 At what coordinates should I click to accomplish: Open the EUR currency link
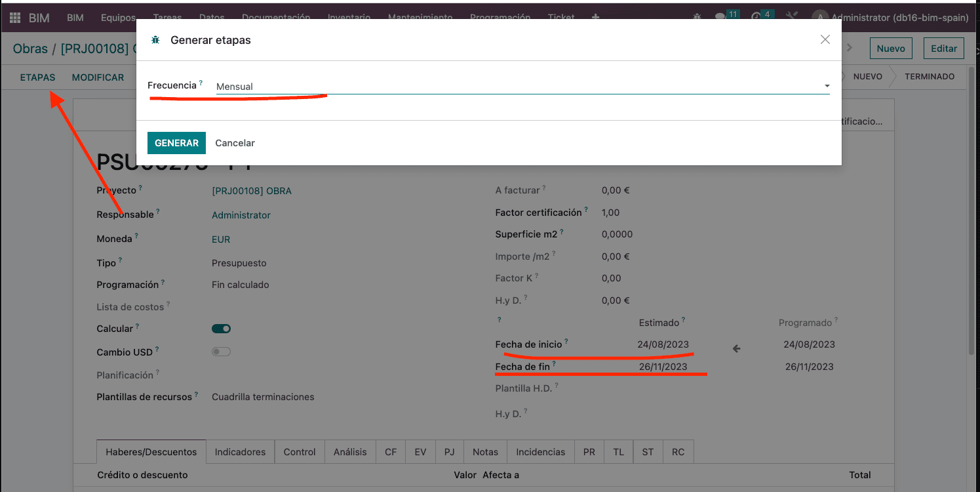221,239
